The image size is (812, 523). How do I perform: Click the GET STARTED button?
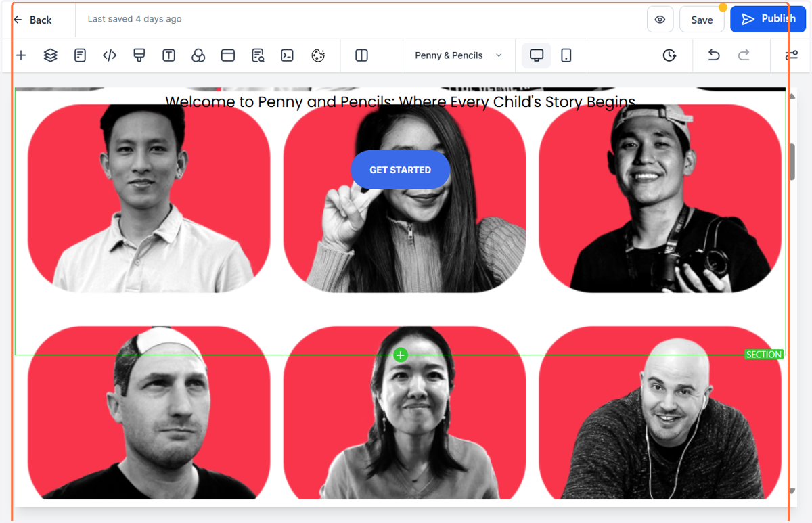(x=400, y=170)
